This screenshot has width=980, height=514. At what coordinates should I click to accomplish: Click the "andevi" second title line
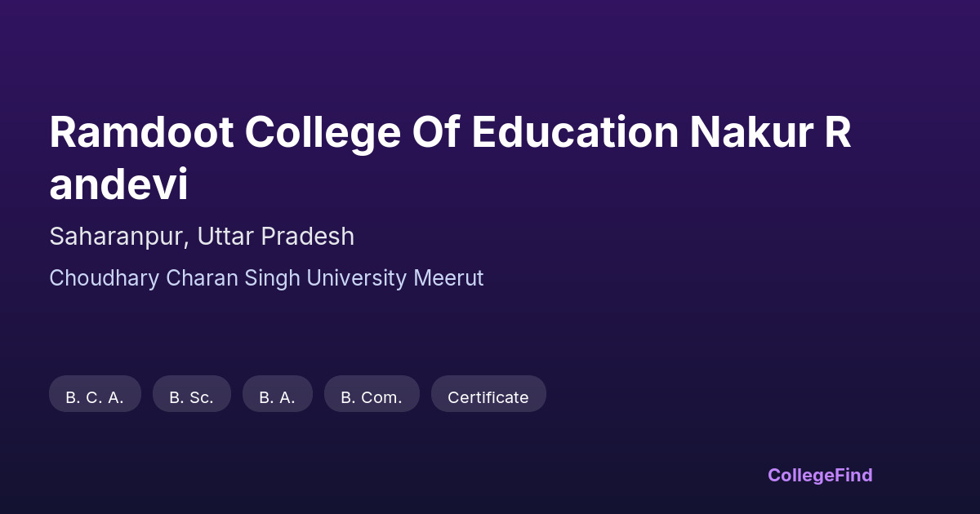(118, 185)
